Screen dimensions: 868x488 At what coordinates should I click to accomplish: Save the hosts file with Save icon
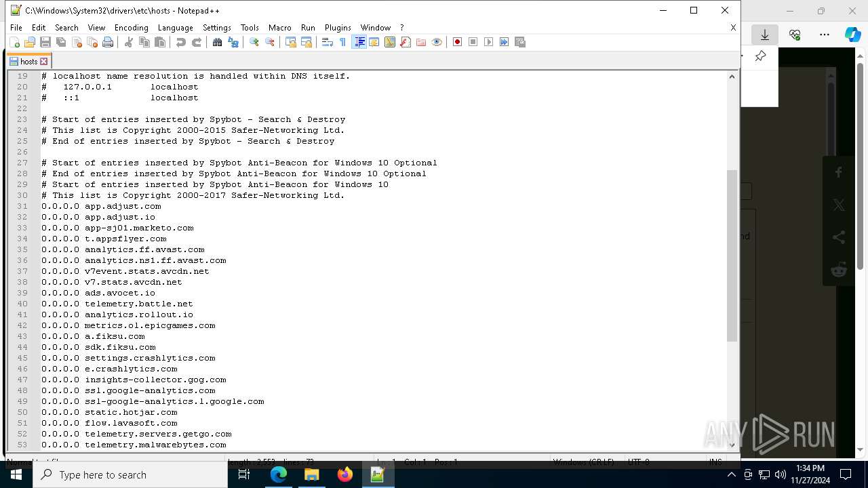45,42
